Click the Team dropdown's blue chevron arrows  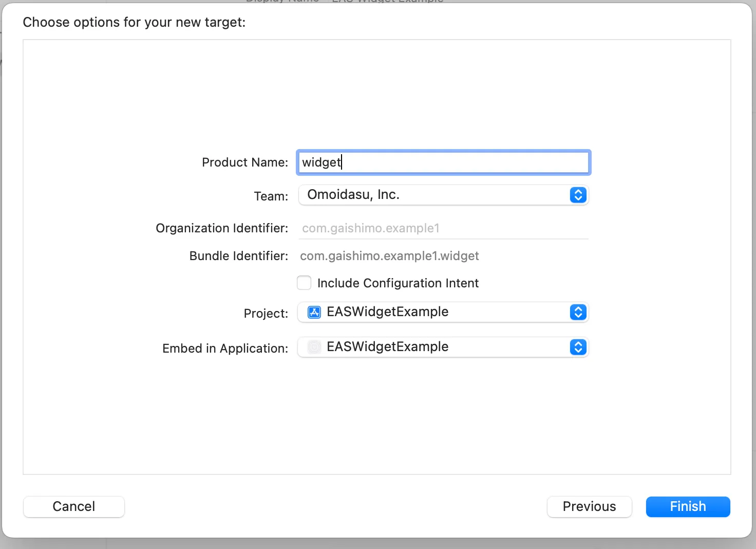pos(578,195)
